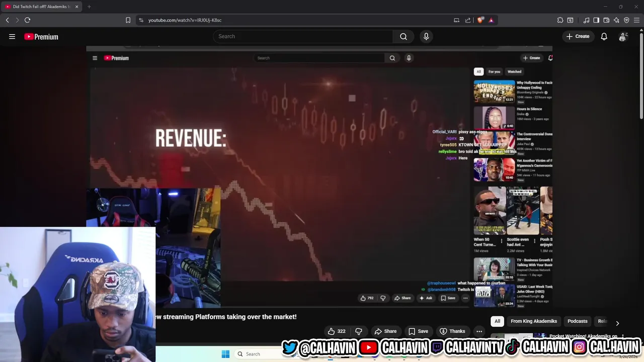The image size is (644, 362).
Task: Save the video with the Save button
Action: pyautogui.click(x=418, y=331)
